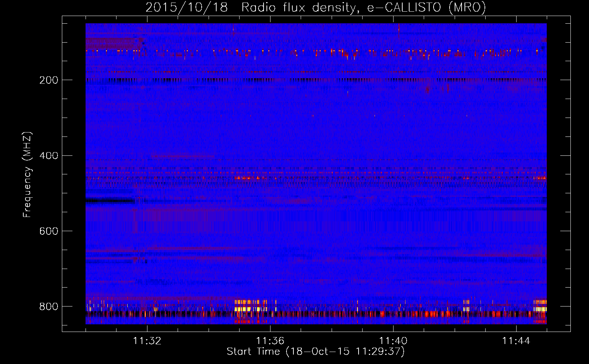Click the 2015/10/18 date in the title
Screen dimensions: 589x364
coord(187,7)
